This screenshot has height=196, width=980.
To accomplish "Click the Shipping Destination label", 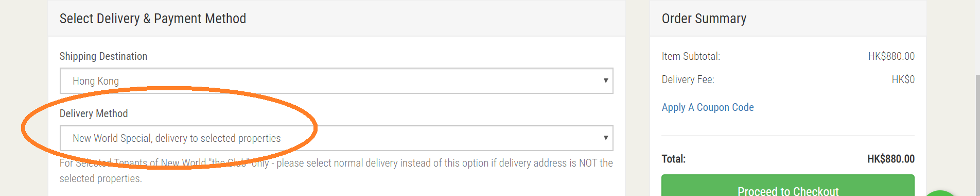I will click(x=103, y=56).
